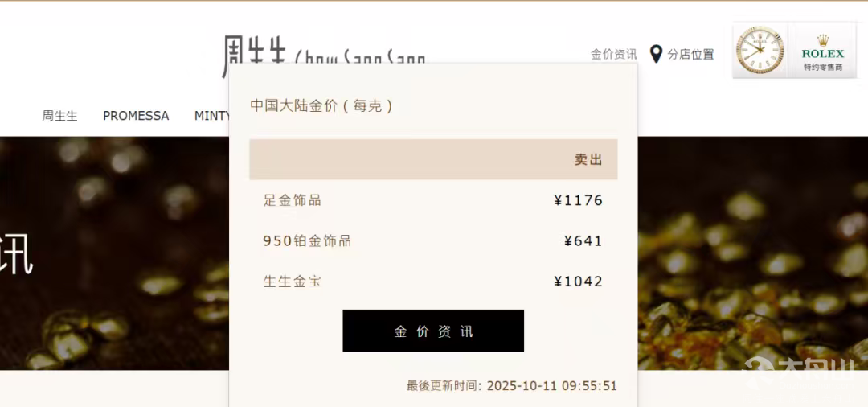Select the MINTY navigation menu item
The height and width of the screenshot is (407, 868).
coord(212,116)
